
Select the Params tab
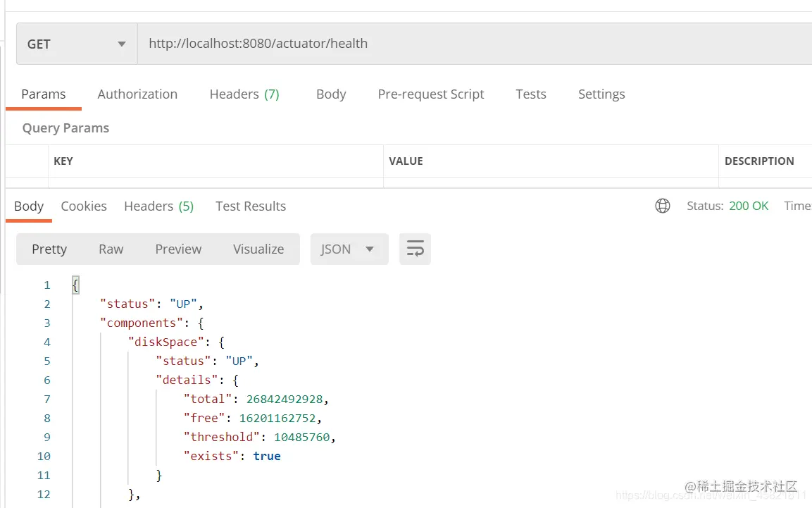pyautogui.click(x=44, y=94)
